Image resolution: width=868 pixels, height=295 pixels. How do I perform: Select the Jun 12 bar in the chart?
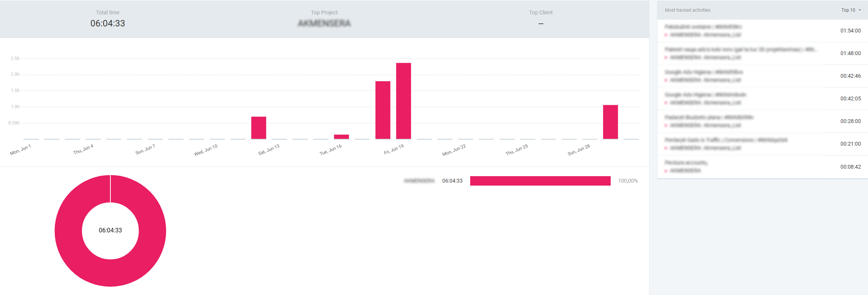[259, 128]
